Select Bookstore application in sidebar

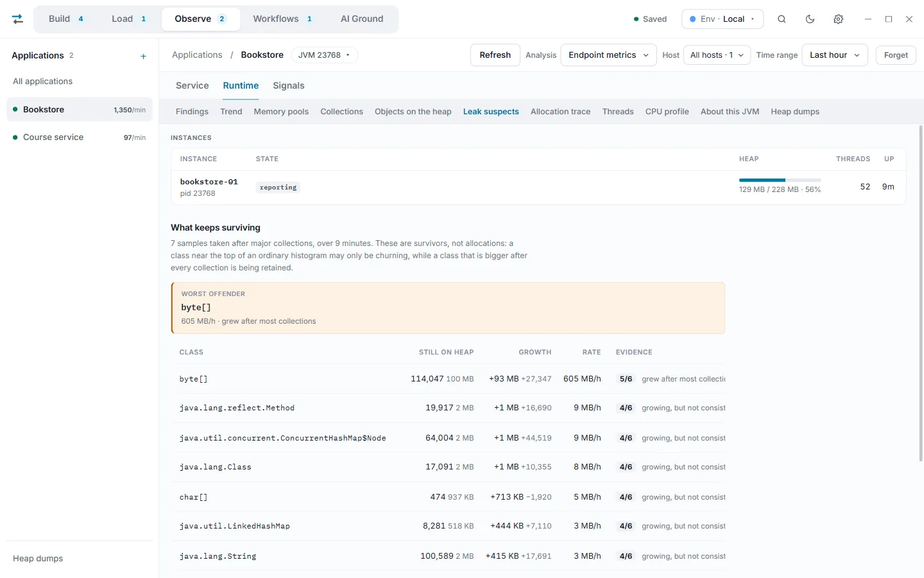(80, 110)
